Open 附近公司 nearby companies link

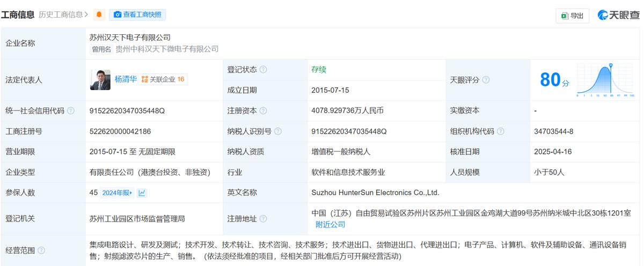(x=330, y=224)
